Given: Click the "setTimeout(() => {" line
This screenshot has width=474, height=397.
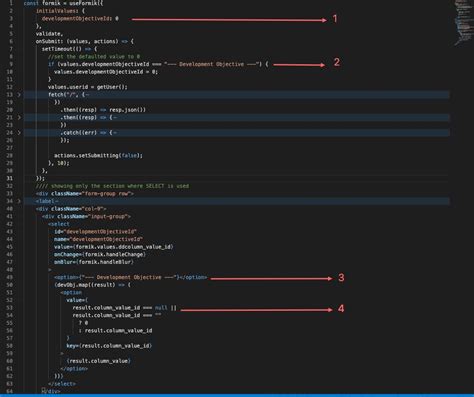Looking at the screenshot, I should click(69, 49).
